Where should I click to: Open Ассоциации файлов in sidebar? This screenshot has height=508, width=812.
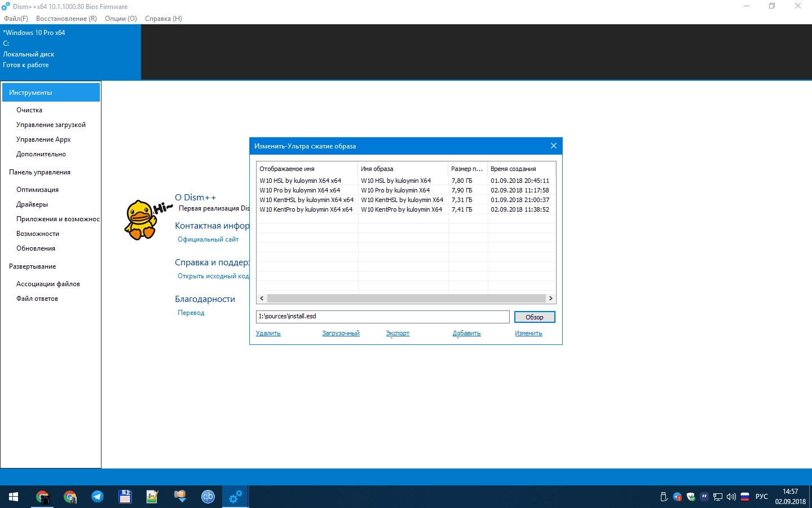pyautogui.click(x=48, y=284)
